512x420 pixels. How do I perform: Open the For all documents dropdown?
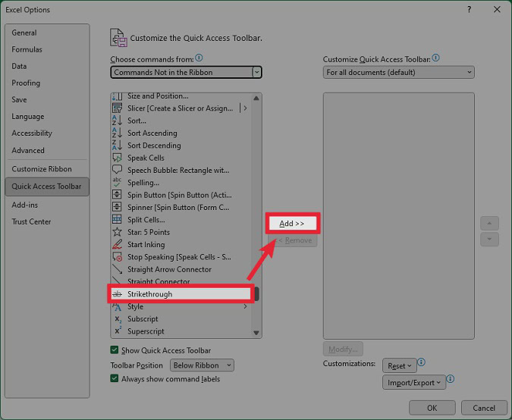coord(399,72)
